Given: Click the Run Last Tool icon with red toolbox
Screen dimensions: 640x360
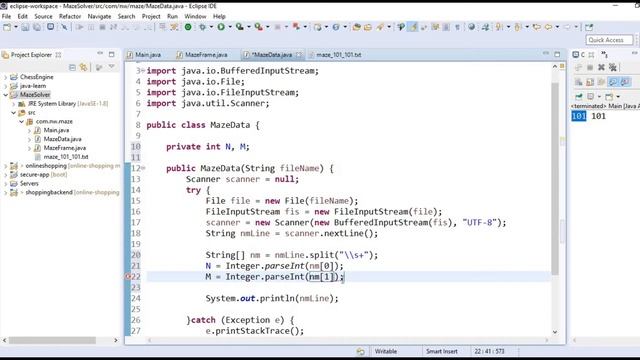Looking at the screenshot, I should pos(258,27).
